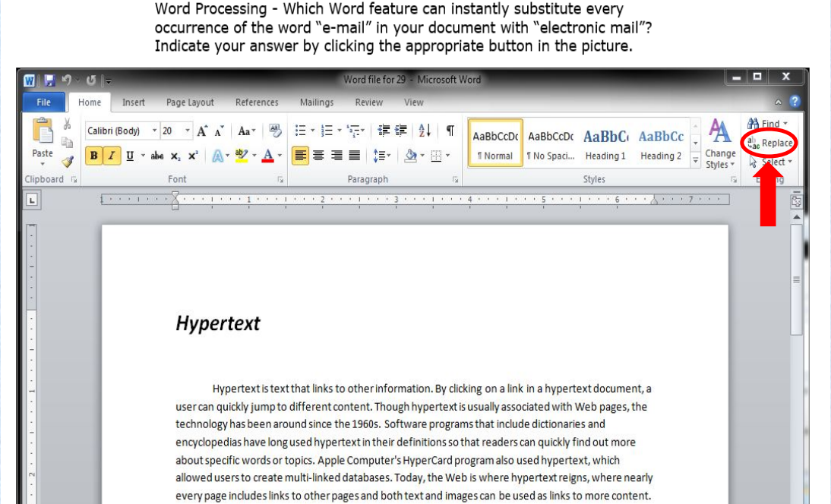Apply yellow text highlight color
The image size is (831, 504).
[x=241, y=156]
